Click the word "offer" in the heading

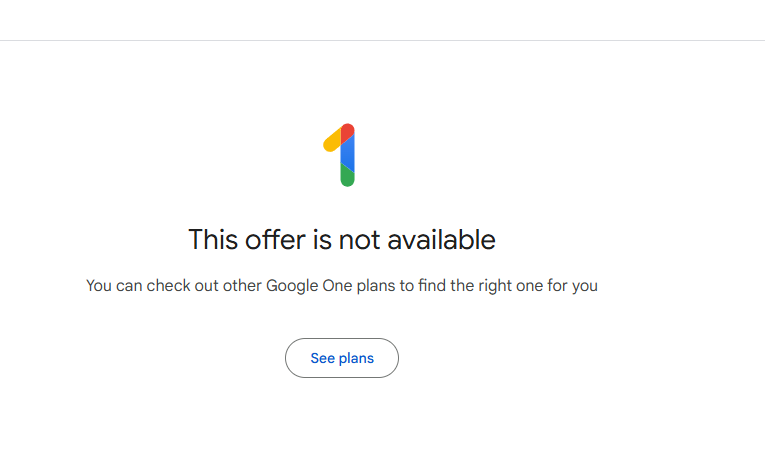tap(274, 240)
